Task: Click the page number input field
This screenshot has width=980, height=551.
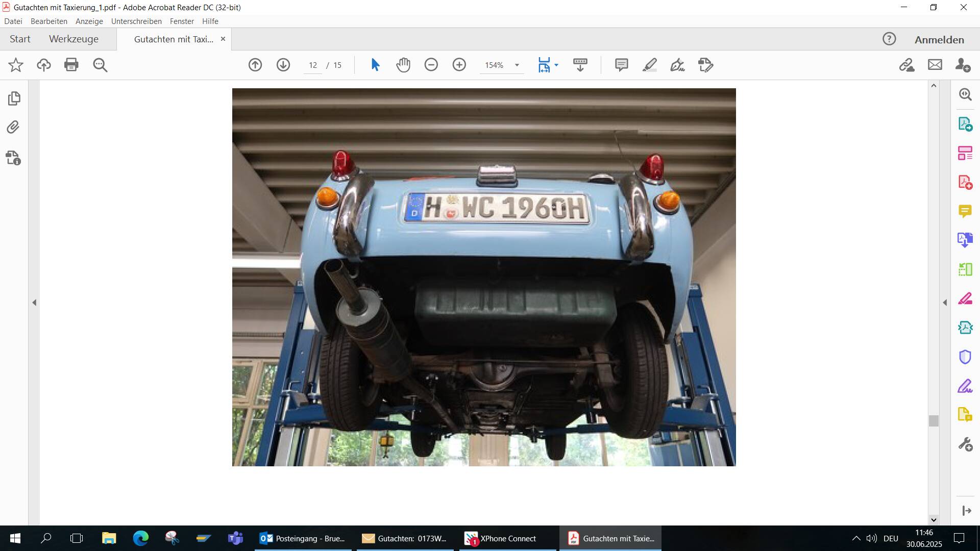Action: [313, 65]
